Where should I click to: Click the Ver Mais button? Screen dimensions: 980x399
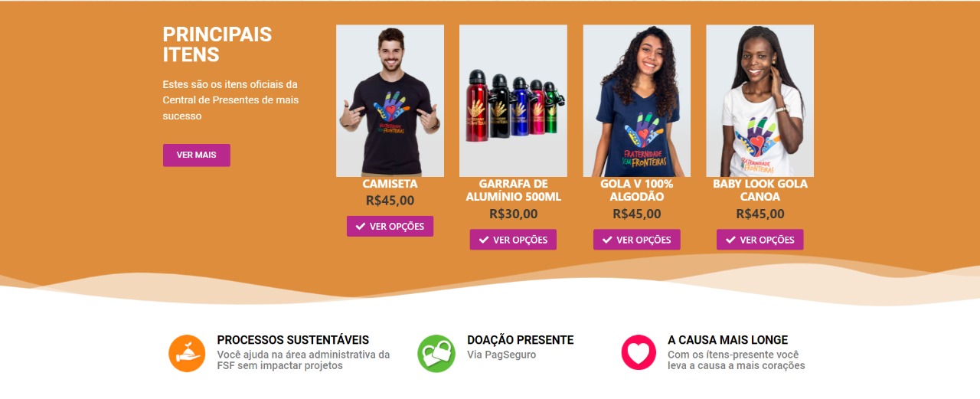click(x=196, y=155)
